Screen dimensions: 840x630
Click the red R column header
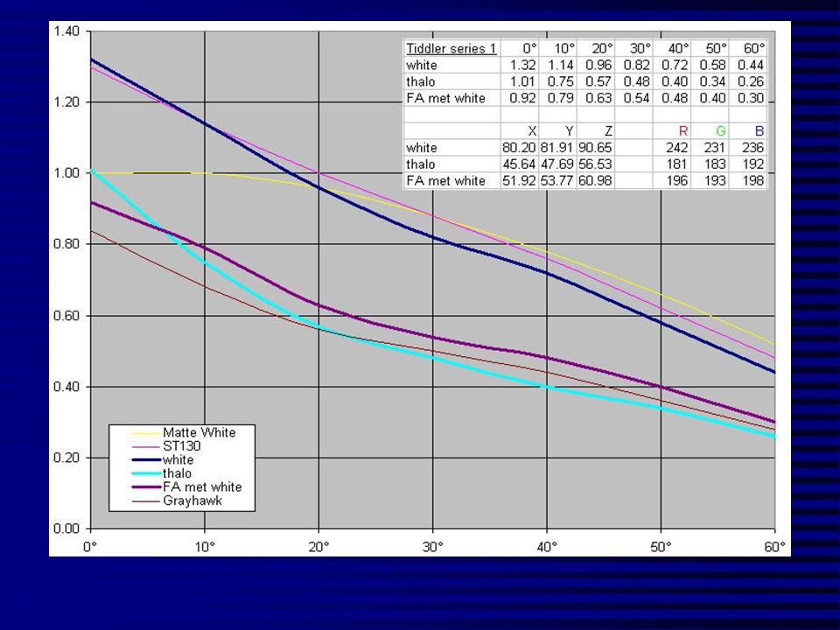click(x=682, y=130)
